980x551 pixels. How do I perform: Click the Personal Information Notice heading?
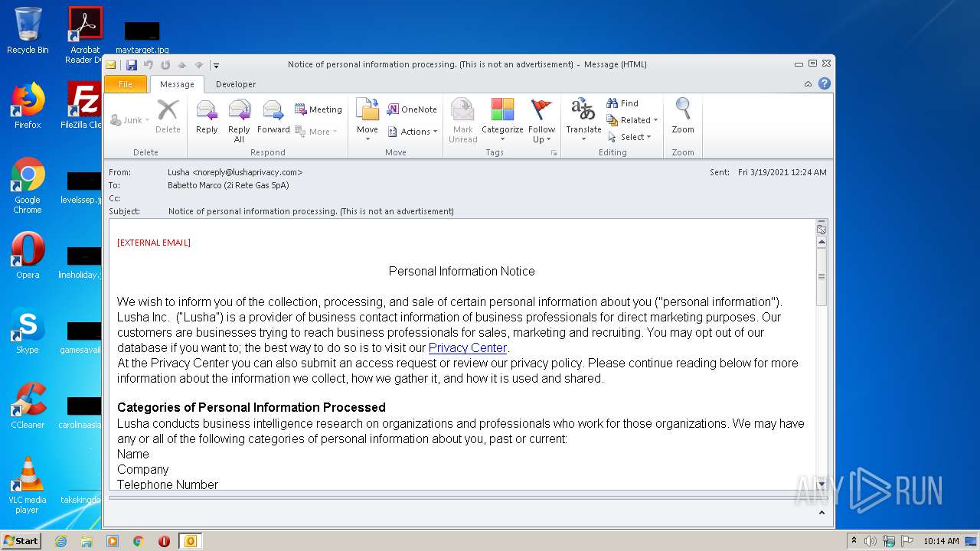pos(462,271)
